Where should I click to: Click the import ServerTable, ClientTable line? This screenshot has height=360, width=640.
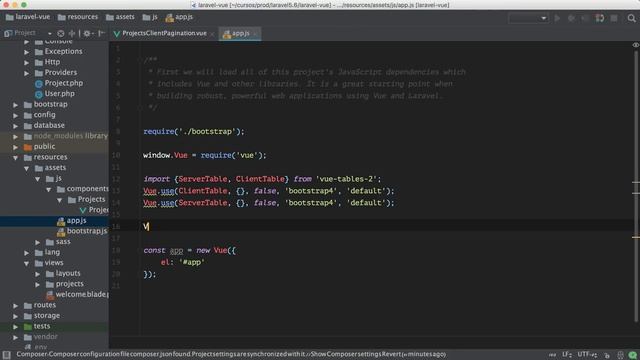[262, 179]
